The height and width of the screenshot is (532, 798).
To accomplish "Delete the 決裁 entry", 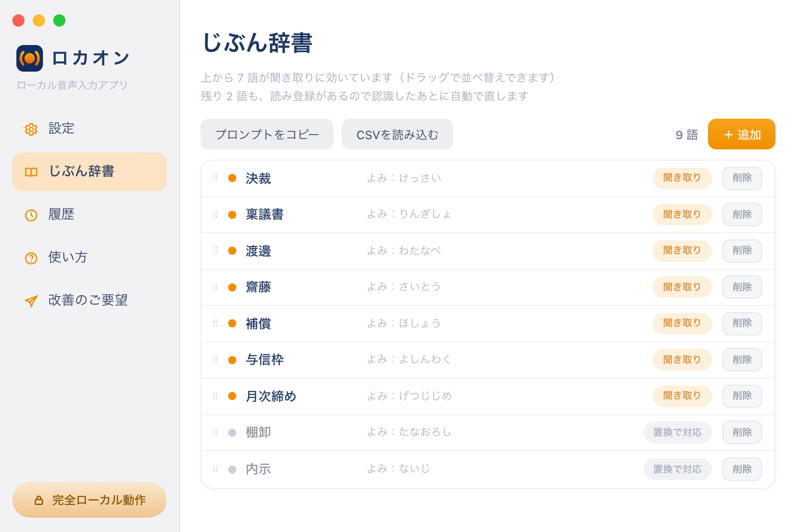I will [x=742, y=178].
